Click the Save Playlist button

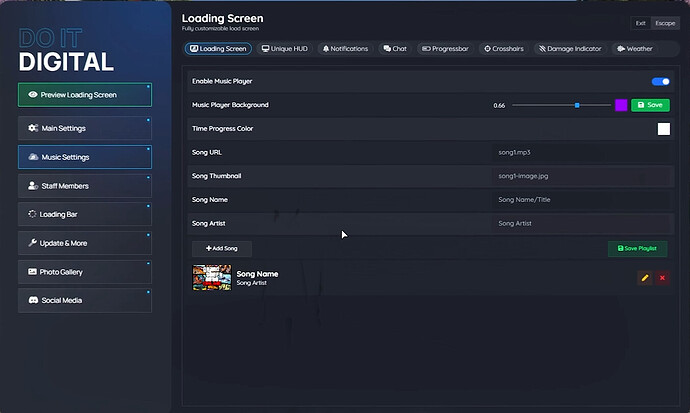click(x=637, y=249)
